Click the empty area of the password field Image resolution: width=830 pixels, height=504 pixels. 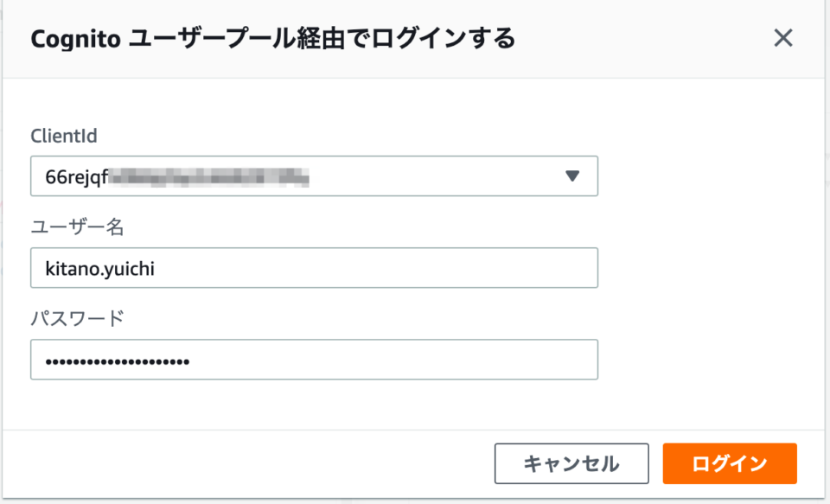392,360
